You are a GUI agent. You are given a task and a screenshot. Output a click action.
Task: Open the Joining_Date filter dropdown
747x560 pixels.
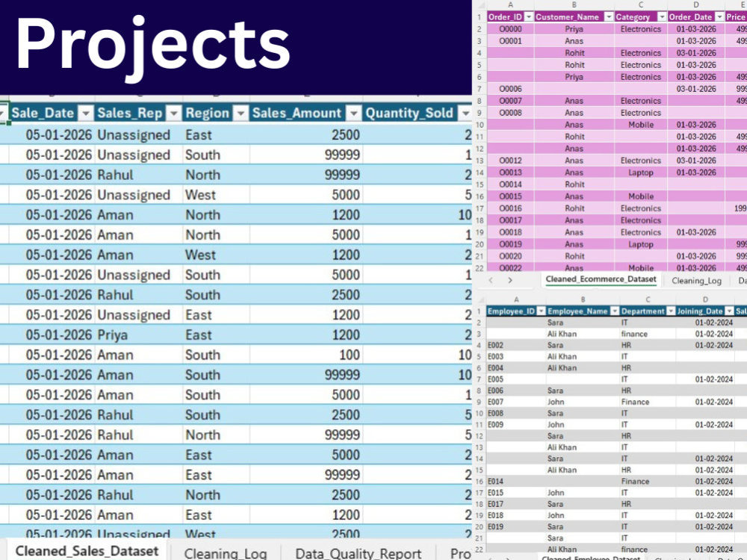729,311
